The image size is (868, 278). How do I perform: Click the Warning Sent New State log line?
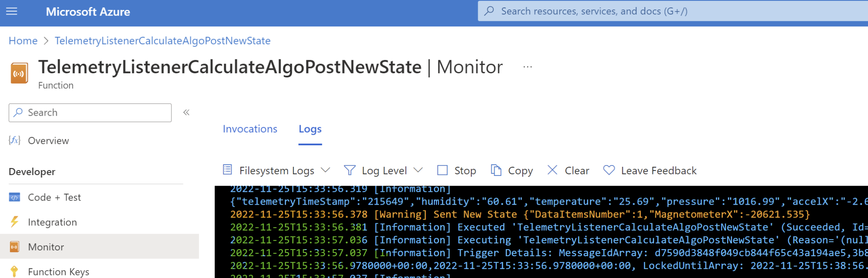pyautogui.click(x=520, y=215)
